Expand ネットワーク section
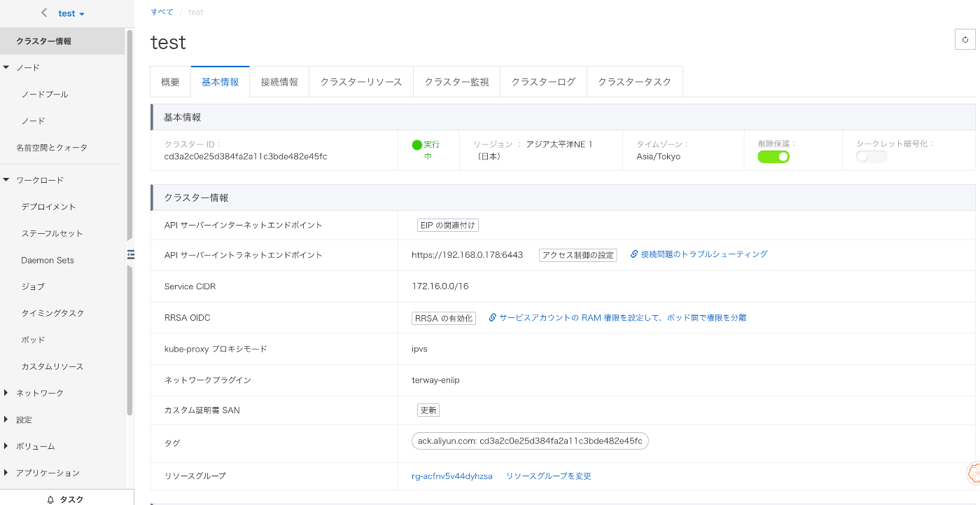The width and height of the screenshot is (980, 505). pyautogui.click(x=6, y=393)
